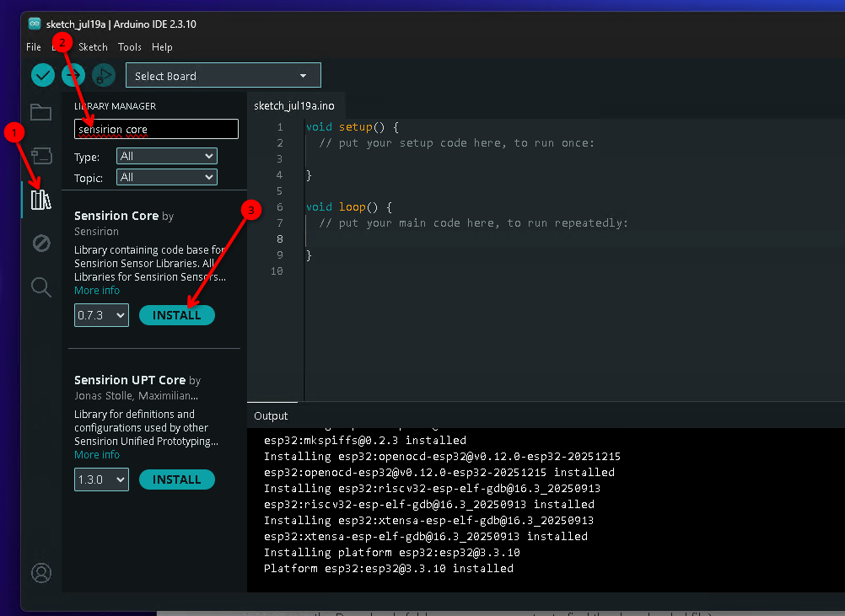Click the Output panel header
The image size is (845, 616).
click(x=271, y=415)
